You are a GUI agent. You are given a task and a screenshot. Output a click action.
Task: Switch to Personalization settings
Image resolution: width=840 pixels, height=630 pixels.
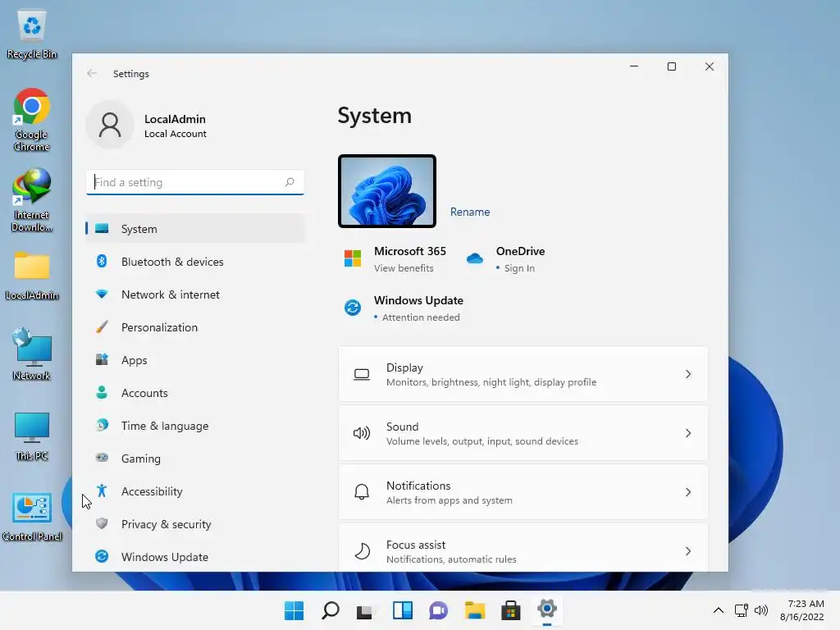pyautogui.click(x=195, y=326)
